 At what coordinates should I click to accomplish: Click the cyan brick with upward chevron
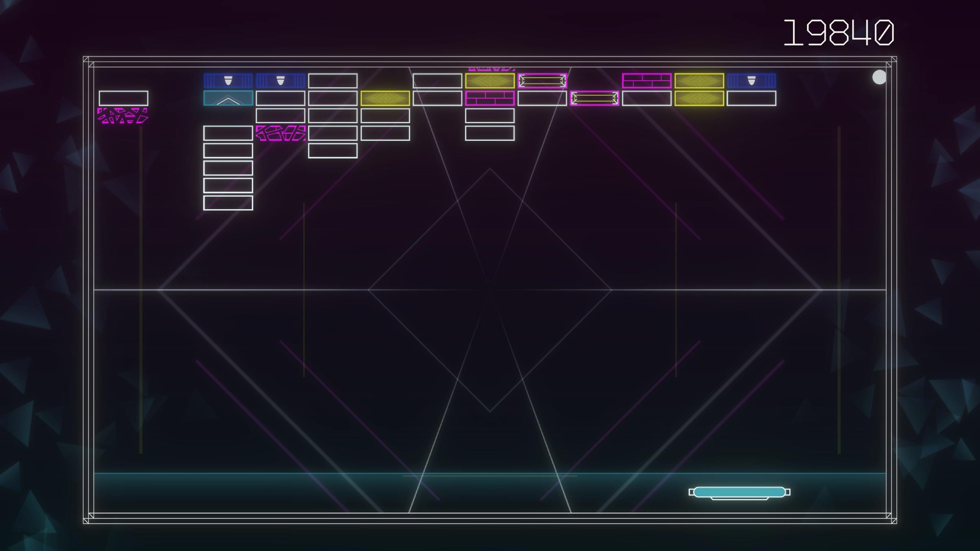228,98
